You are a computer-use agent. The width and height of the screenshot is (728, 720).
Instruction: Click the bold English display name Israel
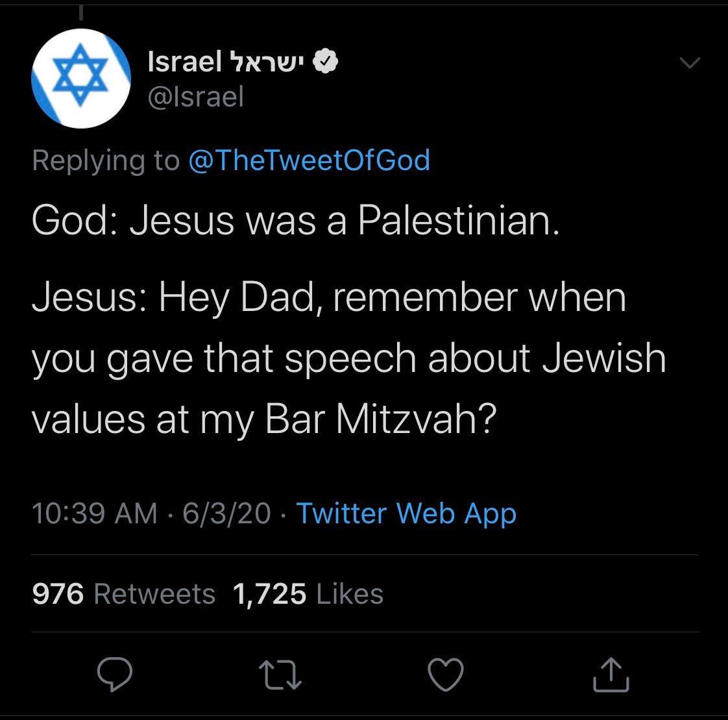[x=185, y=62]
